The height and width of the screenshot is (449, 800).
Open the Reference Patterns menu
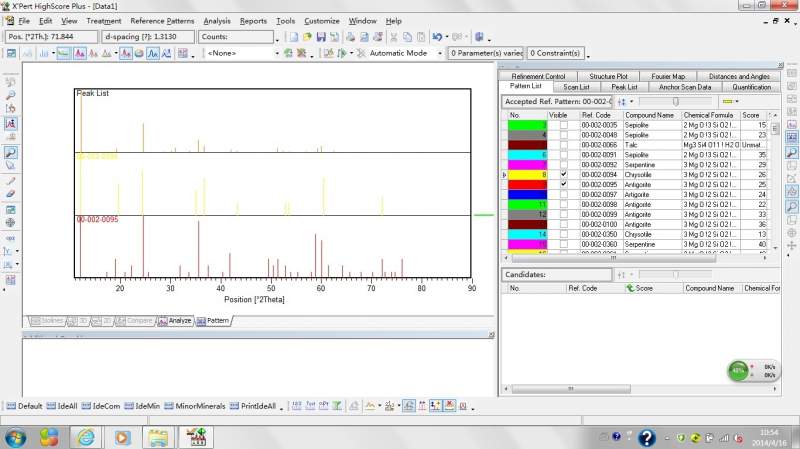162,20
